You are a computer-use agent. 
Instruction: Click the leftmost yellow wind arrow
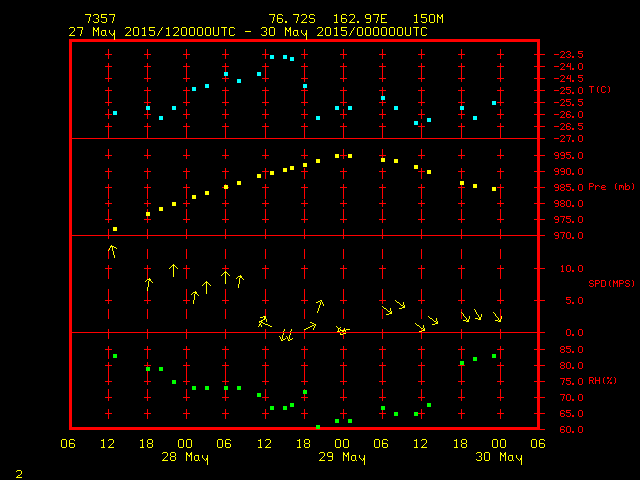pyautogui.click(x=113, y=251)
